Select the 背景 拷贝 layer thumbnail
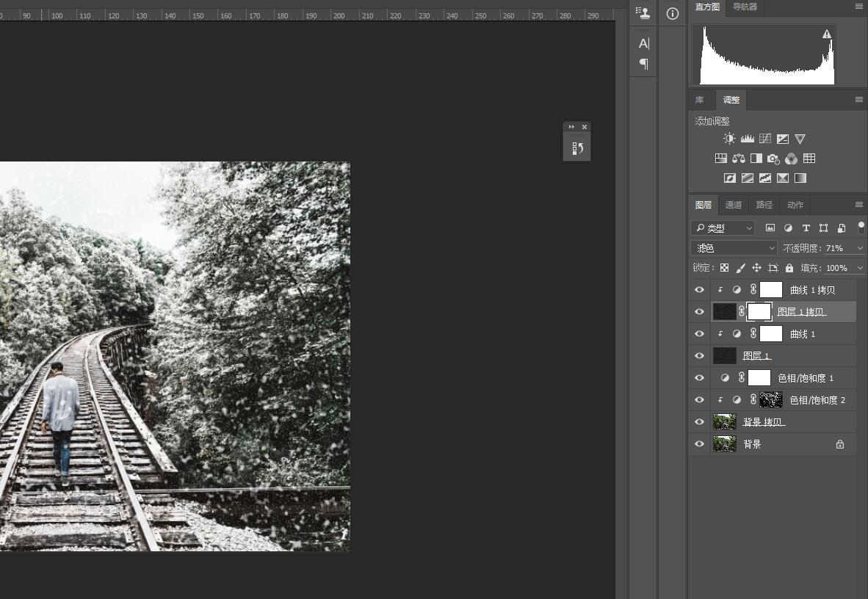 [725, 422]
